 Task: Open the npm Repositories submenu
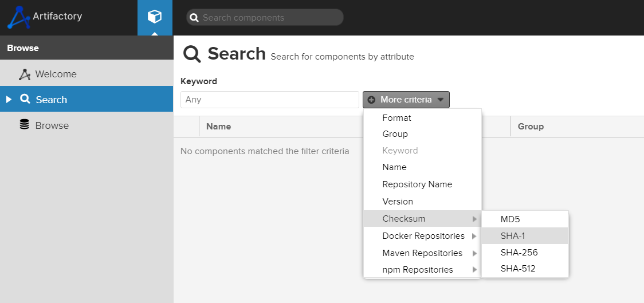tap(417, 270)
